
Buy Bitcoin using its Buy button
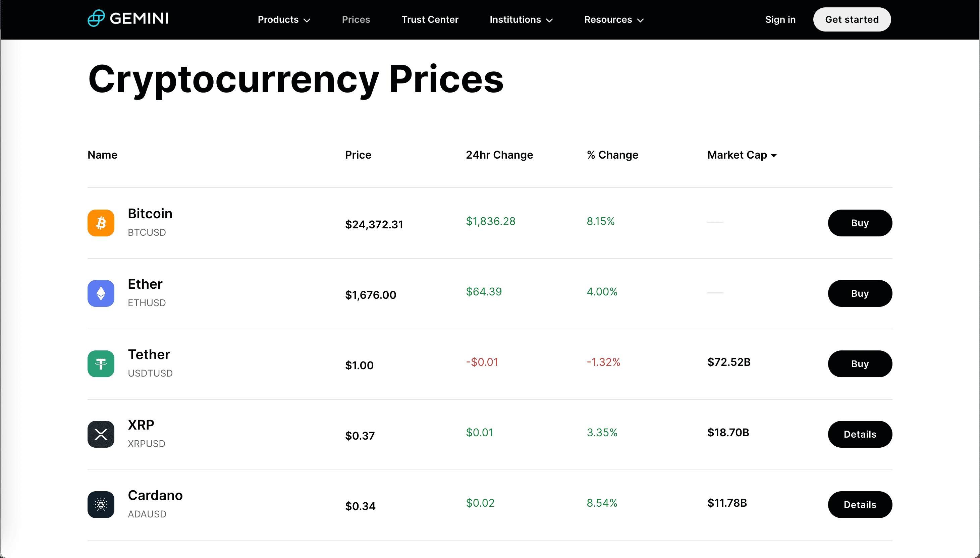860,223
